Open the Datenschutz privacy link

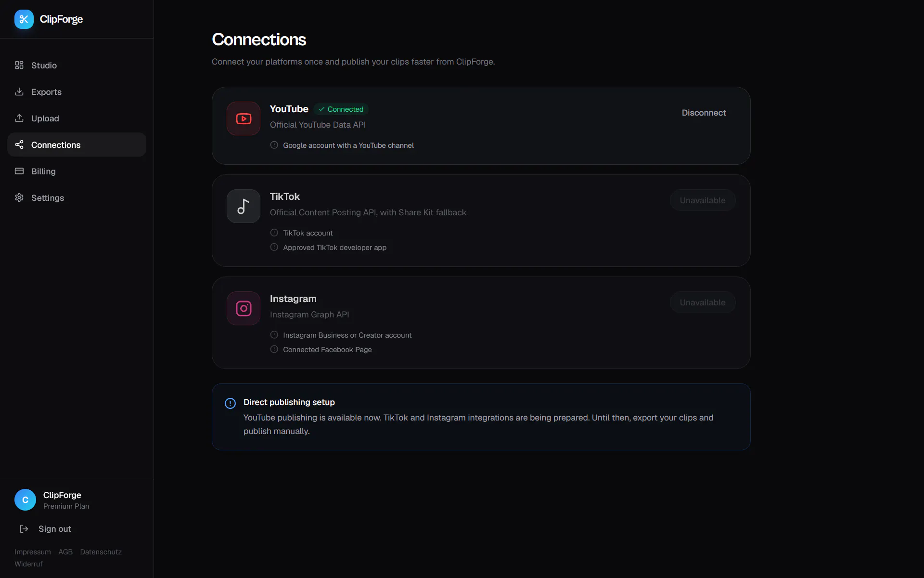tap(101, 552)
